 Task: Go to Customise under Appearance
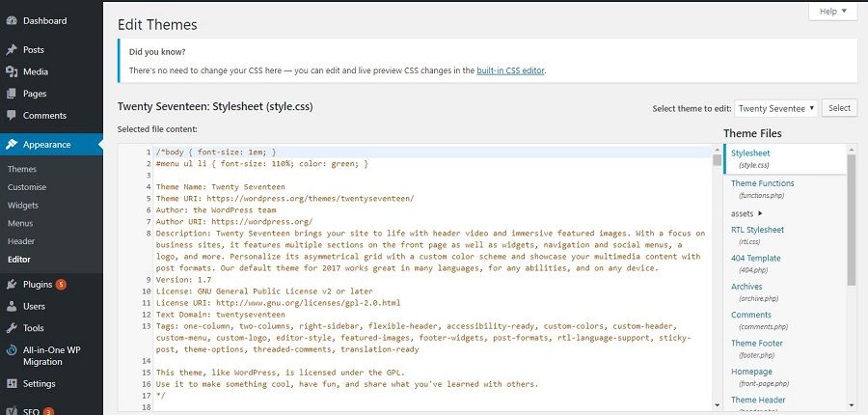pos(27,187)
